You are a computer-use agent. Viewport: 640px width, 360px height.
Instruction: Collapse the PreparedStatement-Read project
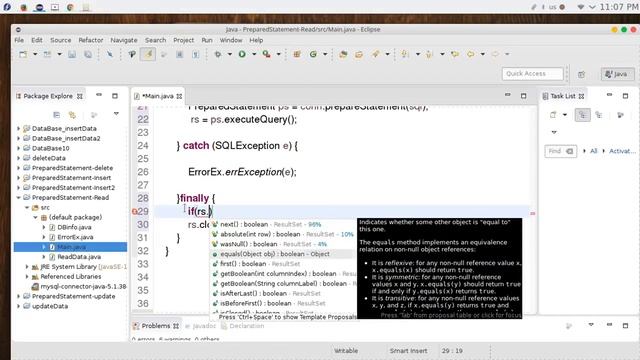[18, 198]
